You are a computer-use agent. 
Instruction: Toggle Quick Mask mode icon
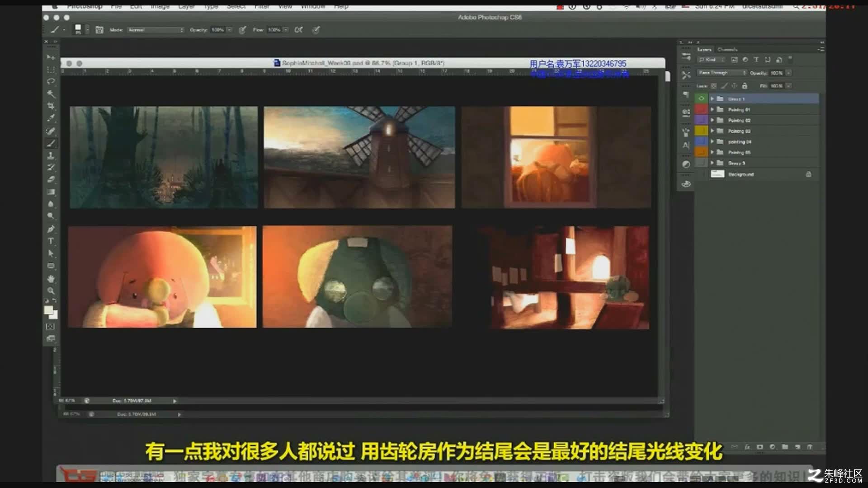51,326
